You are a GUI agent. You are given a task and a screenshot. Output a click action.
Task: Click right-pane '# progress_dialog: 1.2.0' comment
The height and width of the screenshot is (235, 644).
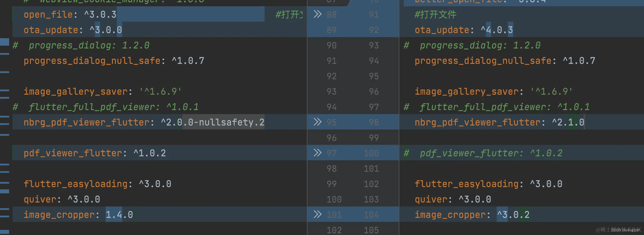click(x=472, y=45)
